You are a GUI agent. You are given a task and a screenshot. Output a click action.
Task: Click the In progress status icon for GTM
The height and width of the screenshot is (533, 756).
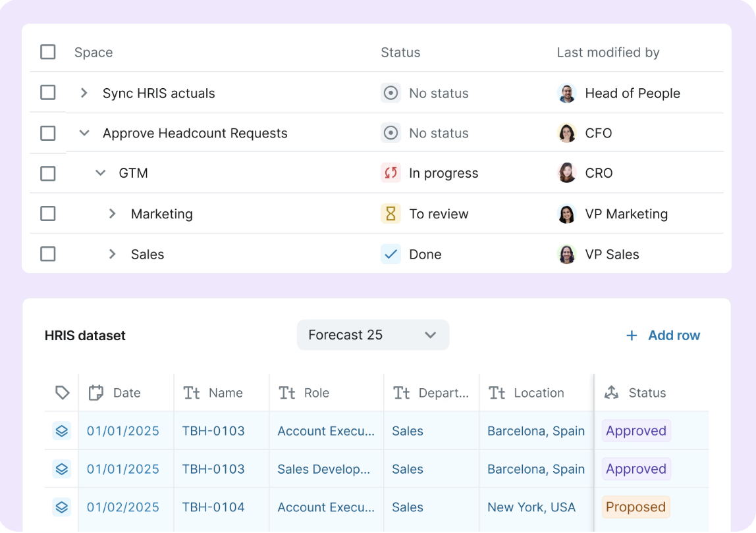pyautogui.click(x=391, y=173)
